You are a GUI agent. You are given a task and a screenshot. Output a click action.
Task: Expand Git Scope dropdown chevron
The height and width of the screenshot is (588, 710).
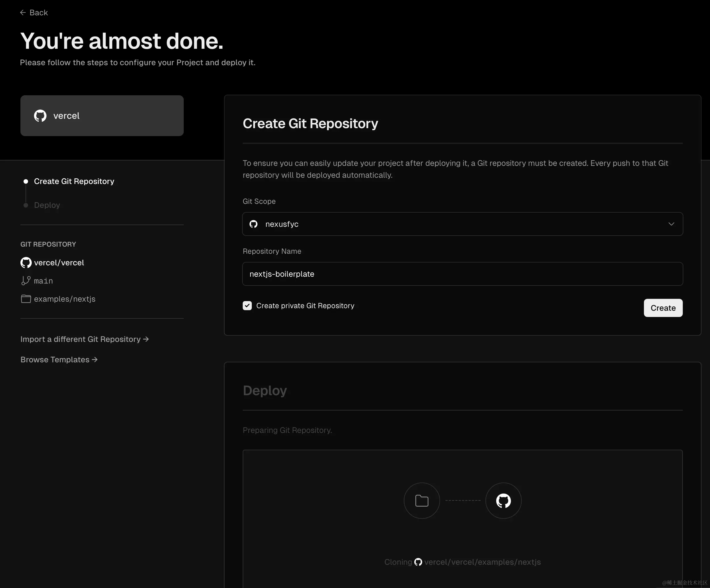671,224
